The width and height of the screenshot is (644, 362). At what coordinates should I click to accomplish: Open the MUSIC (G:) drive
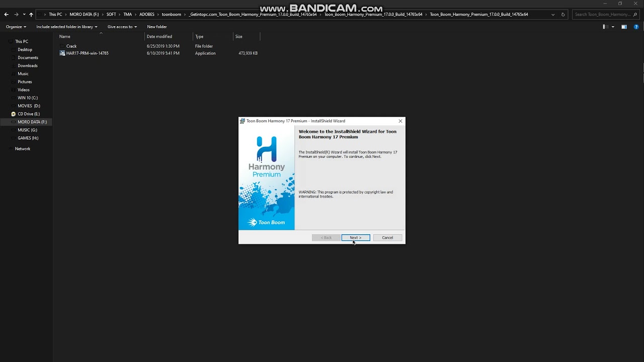27,130
